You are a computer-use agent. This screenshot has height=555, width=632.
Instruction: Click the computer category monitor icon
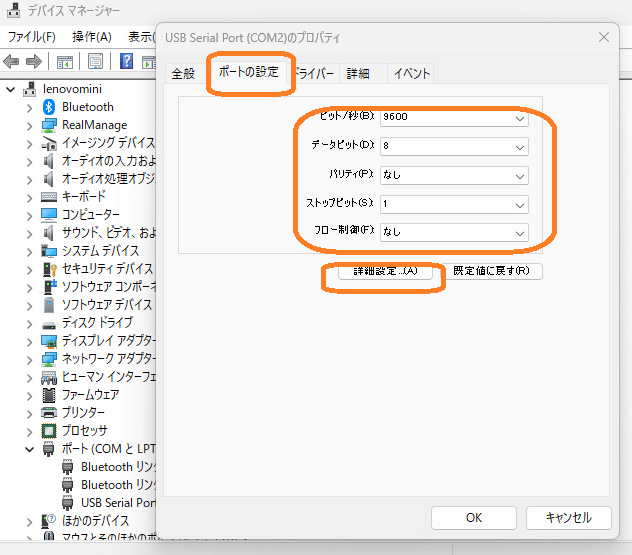[49, 215]
